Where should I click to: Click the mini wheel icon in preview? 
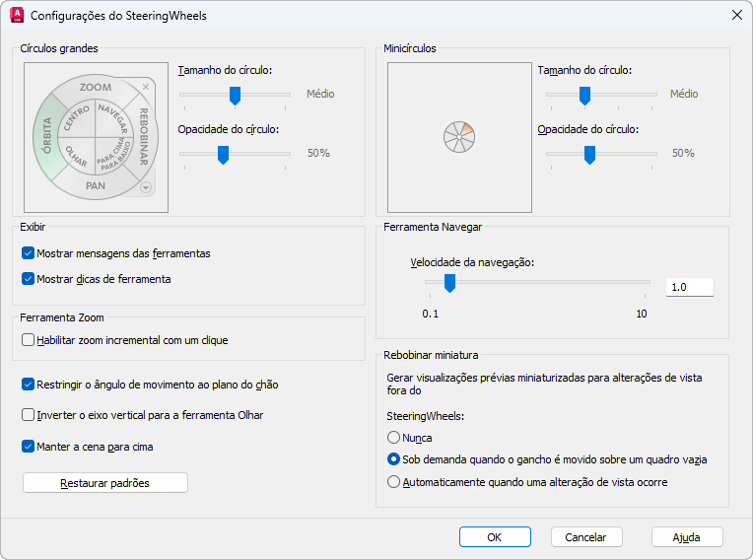(x=459, y=137)
